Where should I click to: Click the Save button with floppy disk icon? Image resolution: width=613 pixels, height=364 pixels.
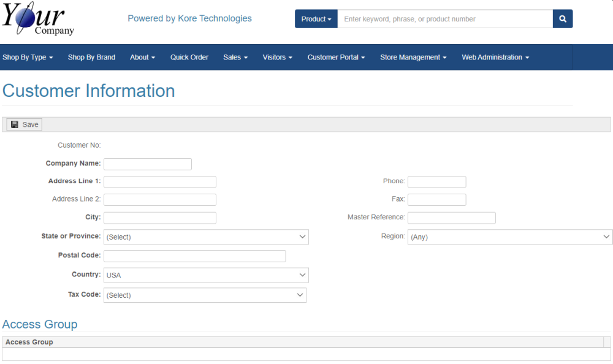[25, 124]
